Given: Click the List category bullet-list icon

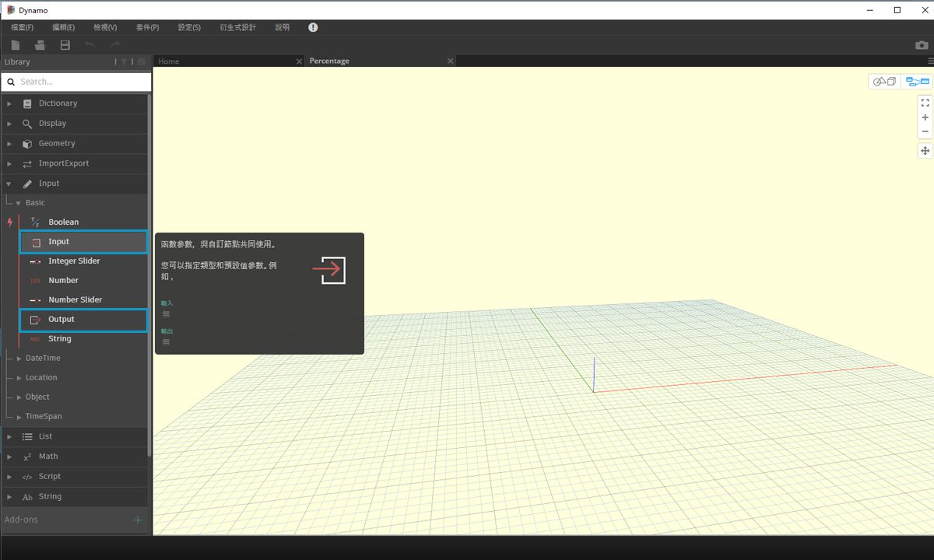Looking at the screenshot, I should (27, 436).
